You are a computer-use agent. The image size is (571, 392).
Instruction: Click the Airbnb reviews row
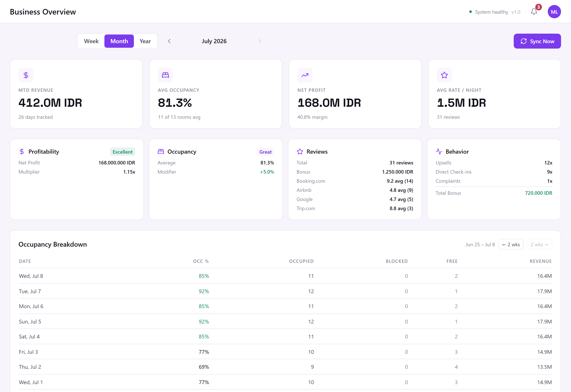click(355, 190)
